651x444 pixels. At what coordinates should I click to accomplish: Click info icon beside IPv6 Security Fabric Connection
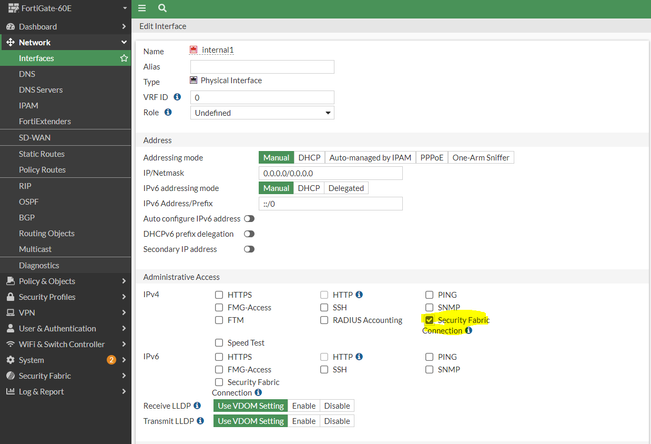[258, 392]
